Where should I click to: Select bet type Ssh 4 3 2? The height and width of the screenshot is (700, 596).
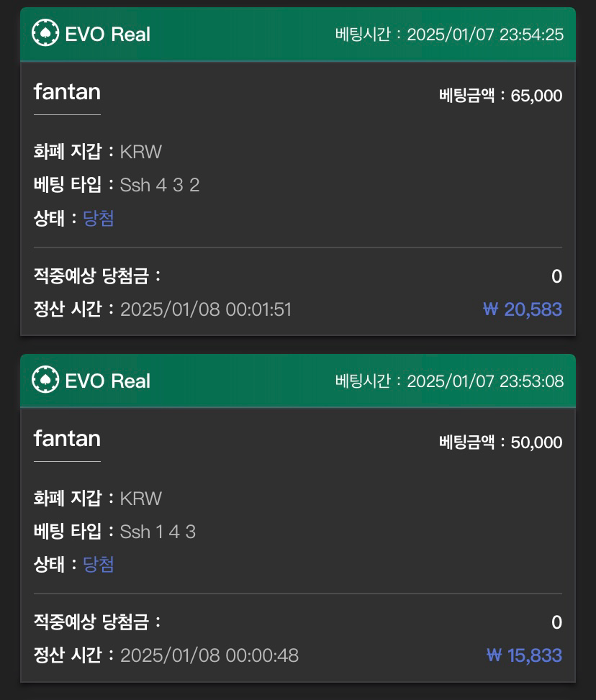click(159, 185)
